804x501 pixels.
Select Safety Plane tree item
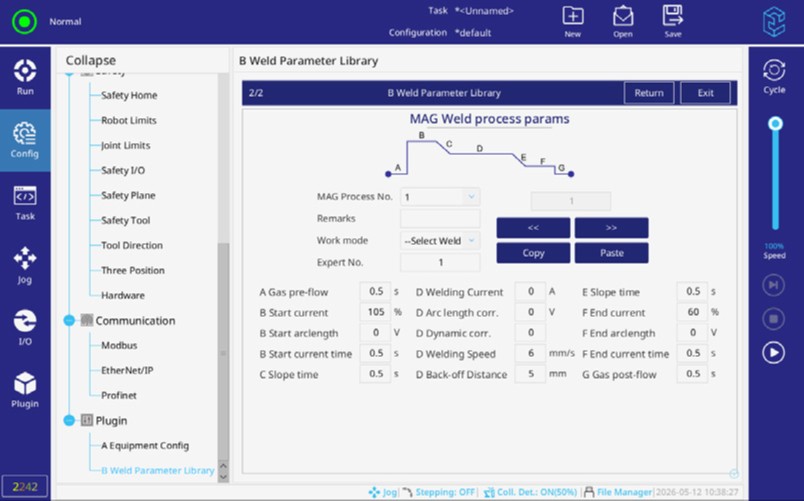[x=128, y=195]
